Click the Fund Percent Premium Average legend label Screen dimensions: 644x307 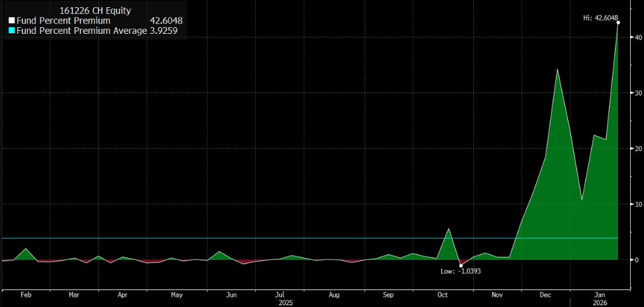(x=81, y=30)
